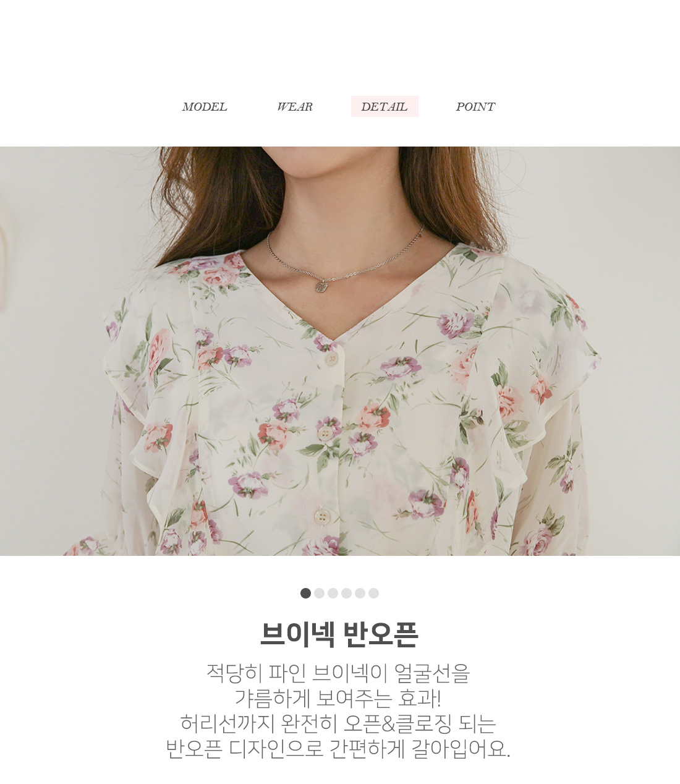This screenshot has width=680, height=784.
Task: Click the necklace pendant in the photo
Action: [321, 286]
